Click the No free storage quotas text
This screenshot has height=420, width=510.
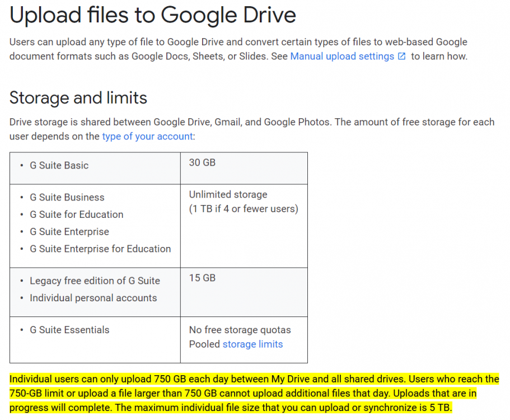(x=240, y=330)
